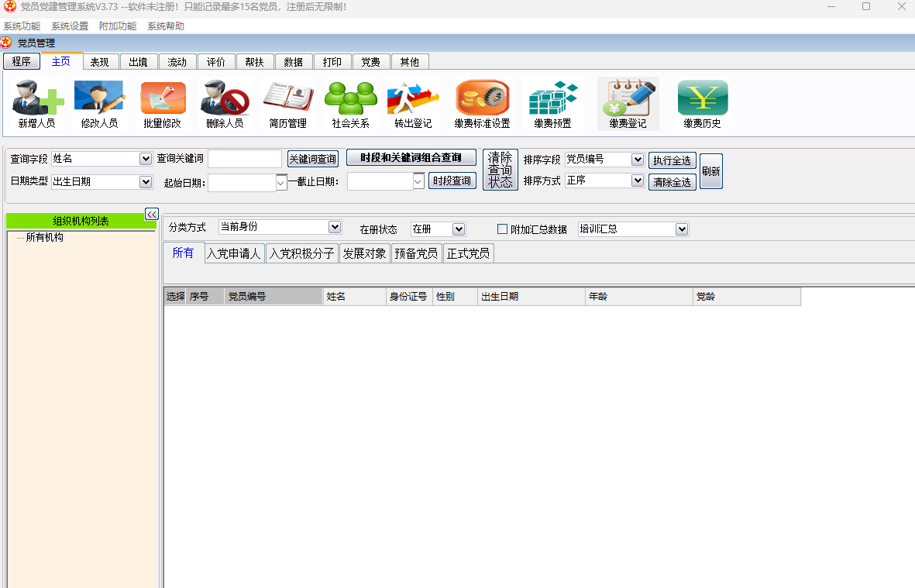The image size is (915, 588).
Task: Show the 入党申请人 category tab
Action: (235, 253)
